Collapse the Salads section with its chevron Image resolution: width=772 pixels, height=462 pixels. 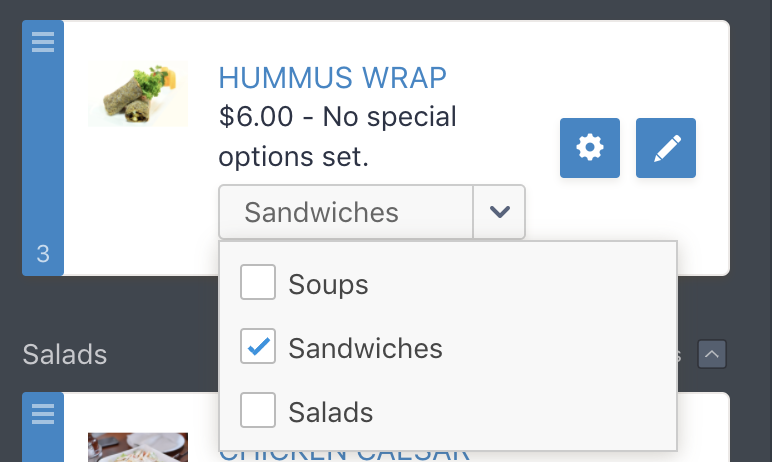click(712, 354)
